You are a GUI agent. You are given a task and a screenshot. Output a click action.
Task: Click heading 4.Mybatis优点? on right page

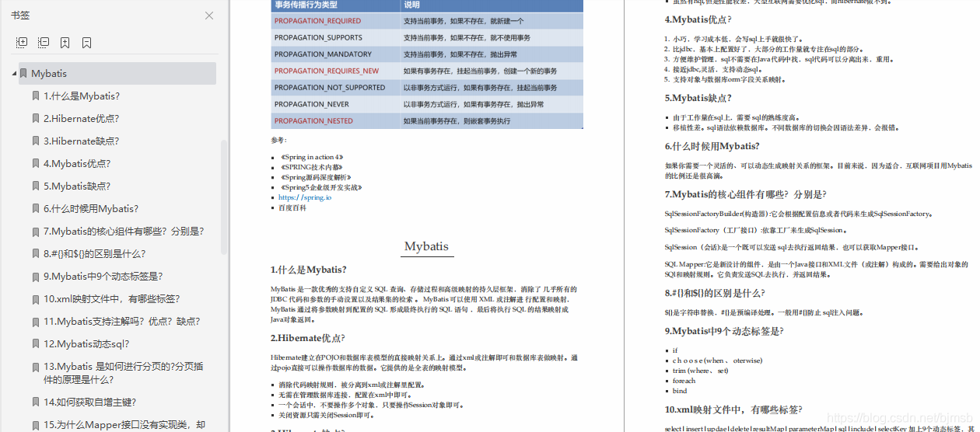pyautogui.click(x=698, y=19)
